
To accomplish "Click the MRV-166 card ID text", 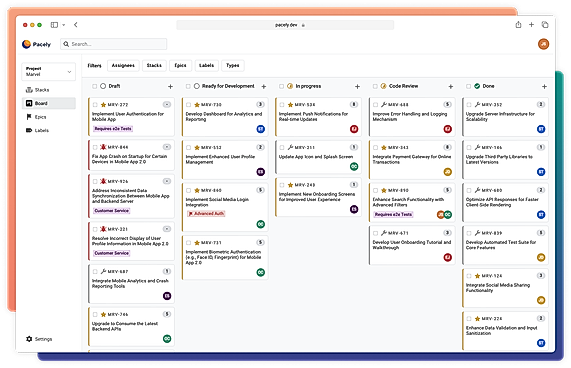I will (492, 148).
